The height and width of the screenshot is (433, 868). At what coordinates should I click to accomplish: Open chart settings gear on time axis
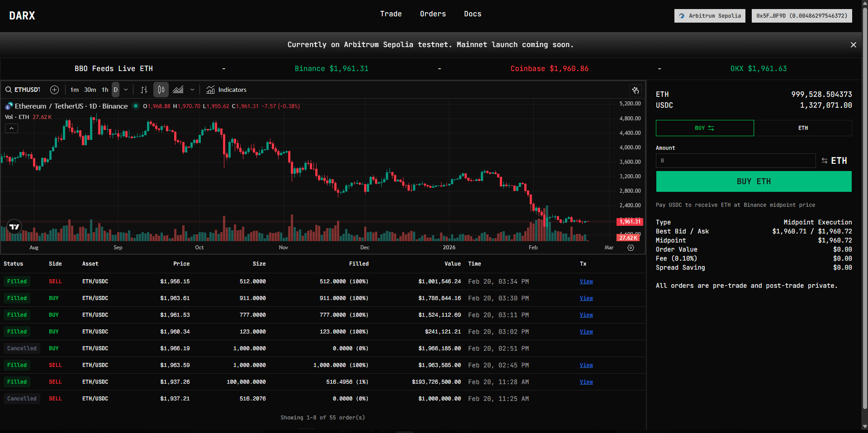pos(631,247)
